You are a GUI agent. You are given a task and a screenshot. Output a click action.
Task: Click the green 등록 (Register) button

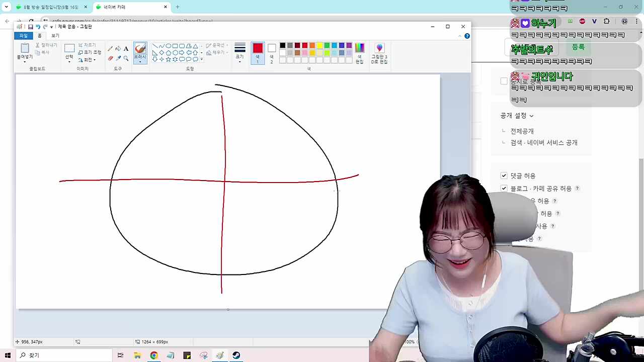point(578,47)
